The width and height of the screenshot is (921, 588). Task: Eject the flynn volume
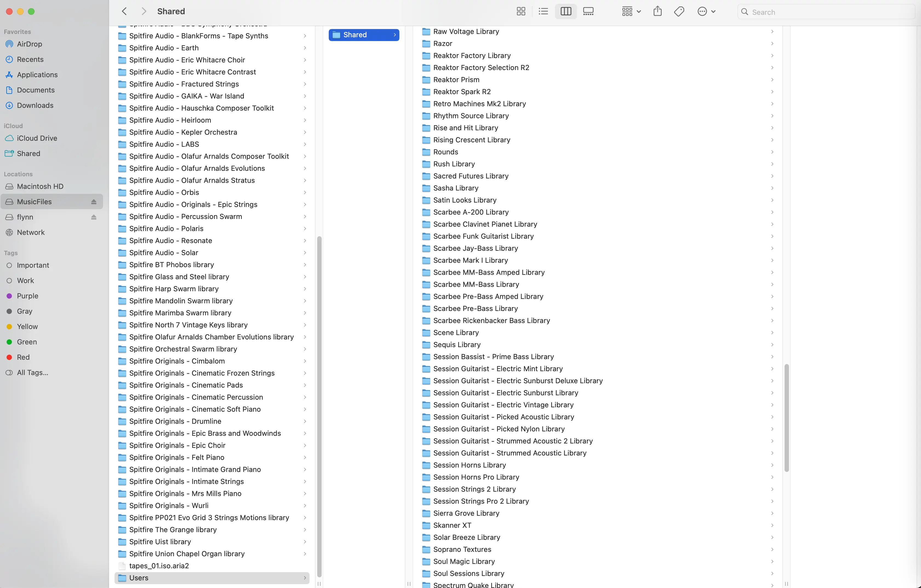click(x=94, y=217)
